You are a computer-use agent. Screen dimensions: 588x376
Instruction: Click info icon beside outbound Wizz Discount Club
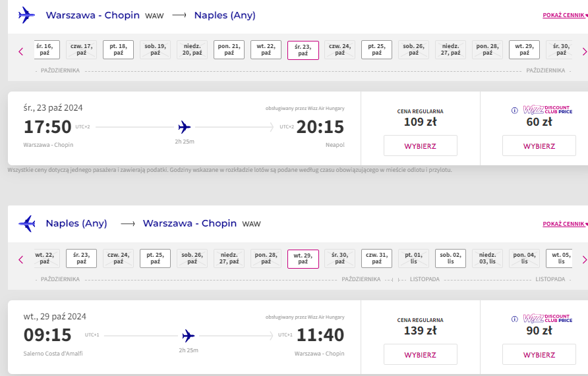coord(514,111)
